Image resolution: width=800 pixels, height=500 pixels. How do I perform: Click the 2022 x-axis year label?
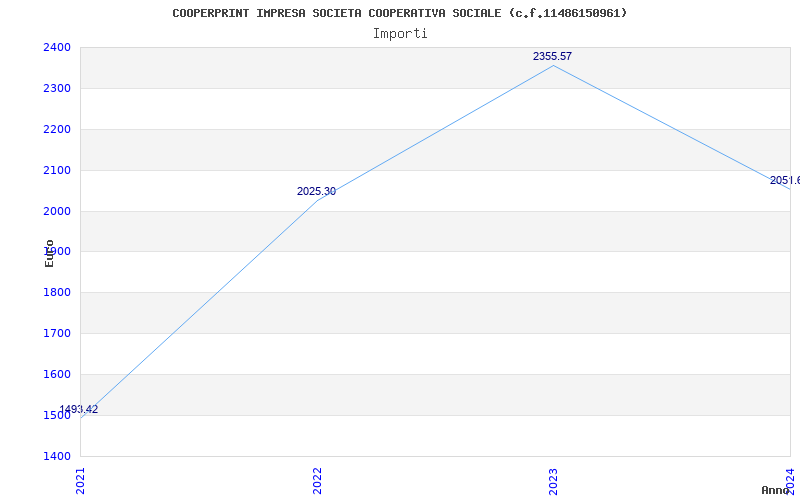click(x=317, y=481)
